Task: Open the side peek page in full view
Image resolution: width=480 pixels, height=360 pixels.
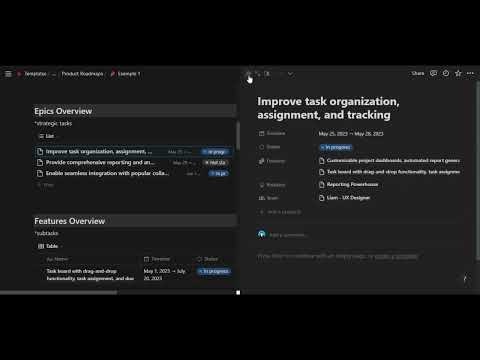Action: coord(258,74)
